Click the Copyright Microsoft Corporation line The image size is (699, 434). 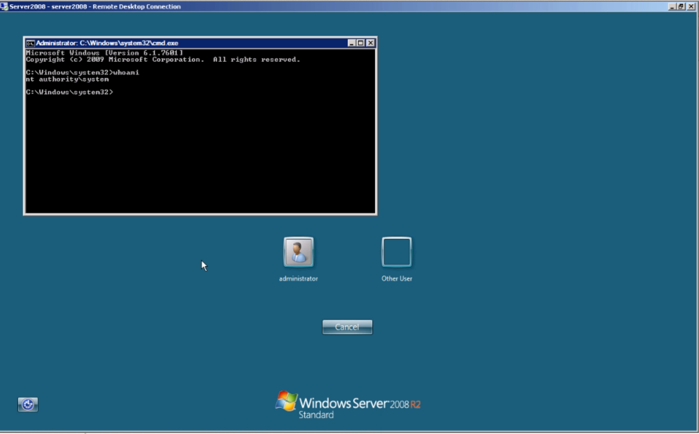click(163, 60)
